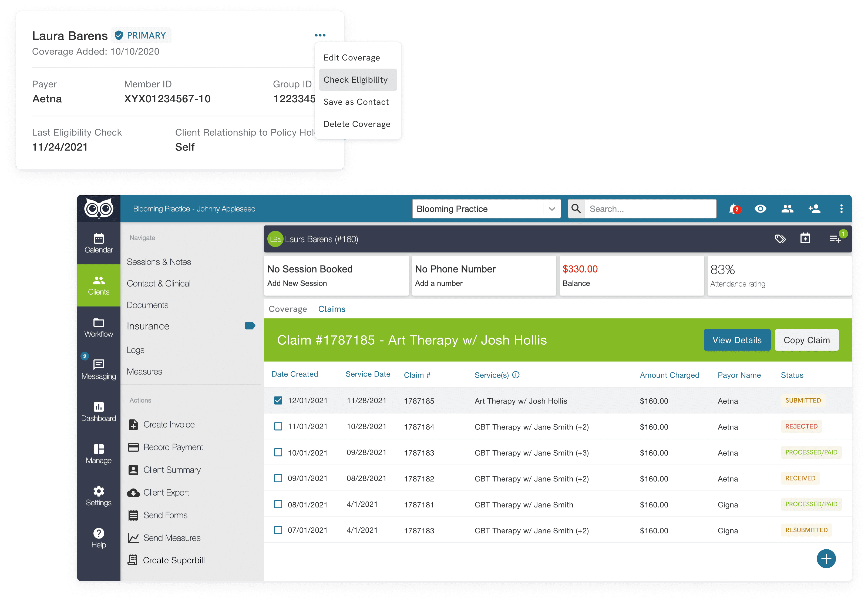
Task: Click the Client Summary action
Action: 164,470
